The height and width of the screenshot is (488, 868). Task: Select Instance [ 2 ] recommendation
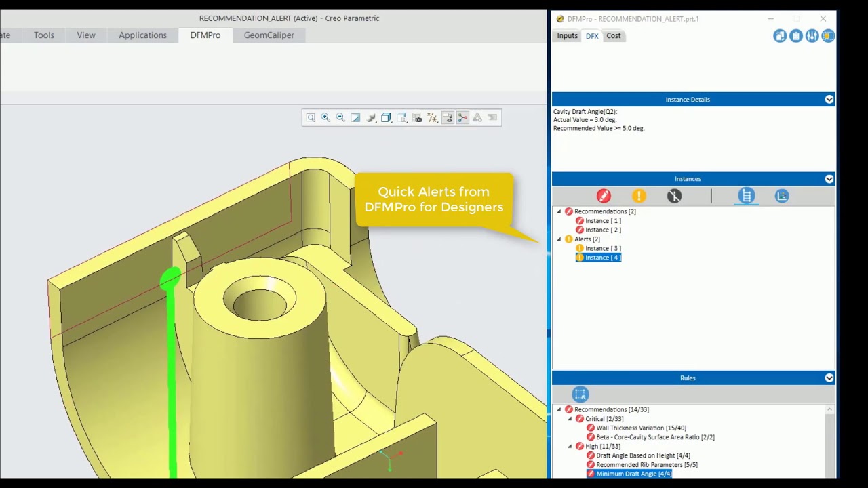pos(603,230)
